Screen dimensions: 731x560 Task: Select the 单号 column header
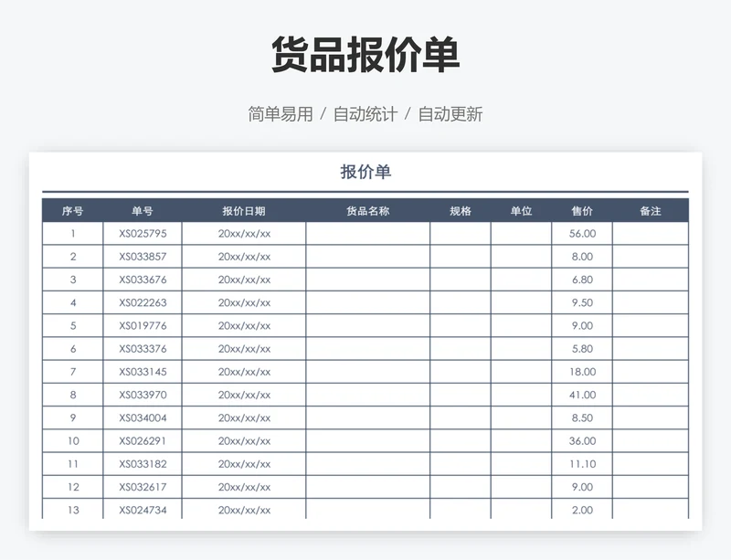[143, 211]
